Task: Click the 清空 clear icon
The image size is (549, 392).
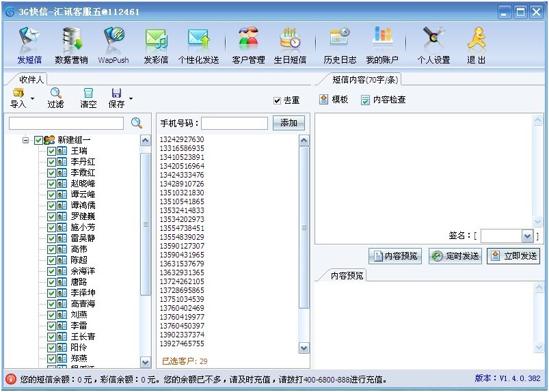Action: pos(88,93)
